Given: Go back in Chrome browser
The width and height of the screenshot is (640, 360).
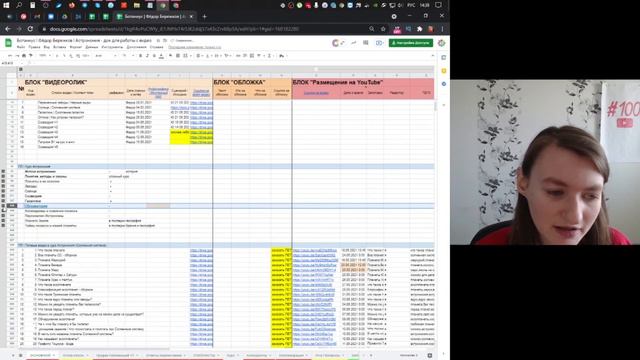Looking at the screenshot, I should (8, 29).
